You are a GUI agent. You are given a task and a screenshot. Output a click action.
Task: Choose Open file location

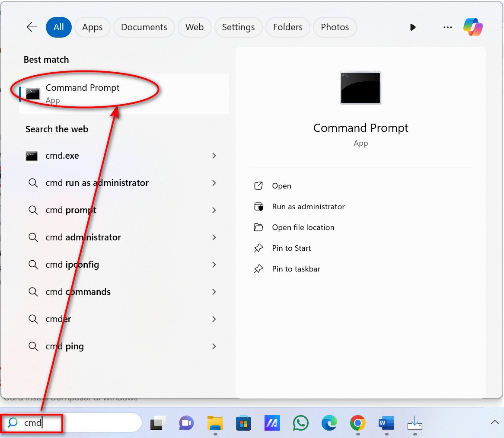pos(303,227)
